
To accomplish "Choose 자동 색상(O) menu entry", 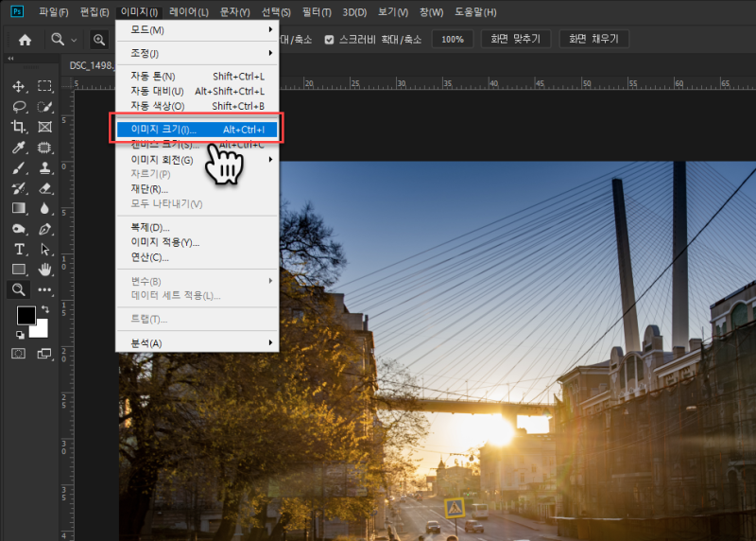I will point(198,106).
